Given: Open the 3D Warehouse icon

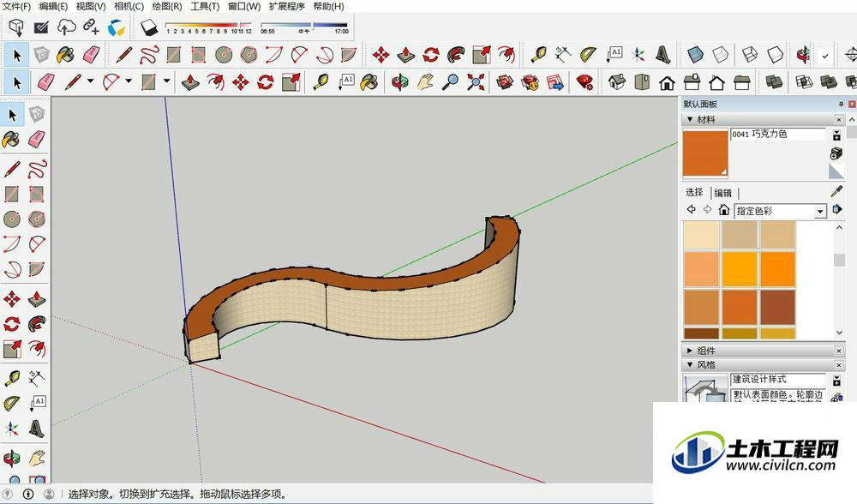Looking at the screenshot, I should pyautogui.click(x=505, y=82).
